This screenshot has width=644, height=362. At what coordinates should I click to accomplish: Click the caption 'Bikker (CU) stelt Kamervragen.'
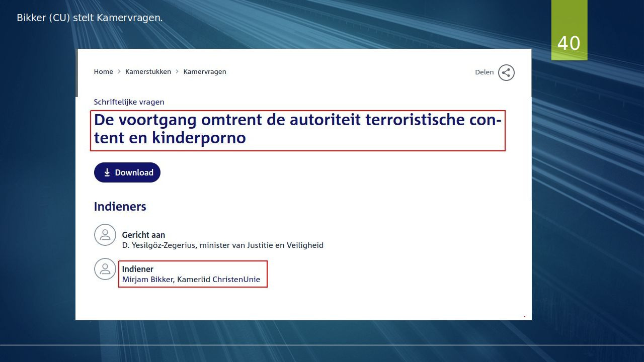[90, 18]
